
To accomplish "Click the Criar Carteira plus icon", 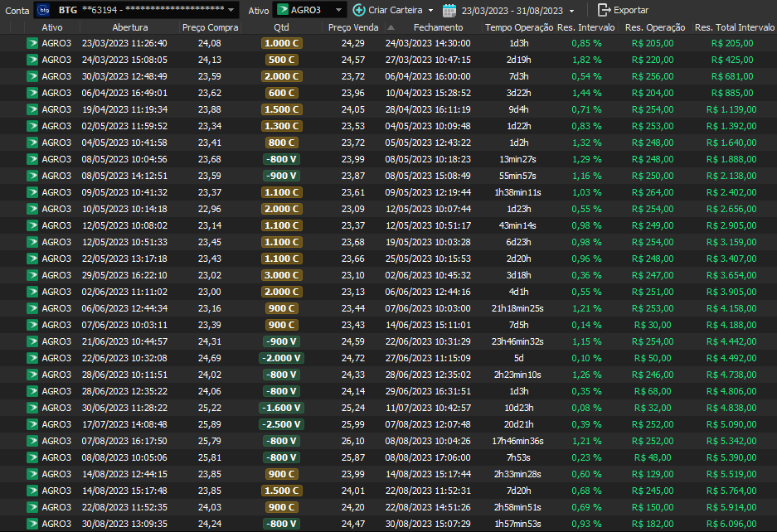I will pyautogui.click(x=358, y=10).
